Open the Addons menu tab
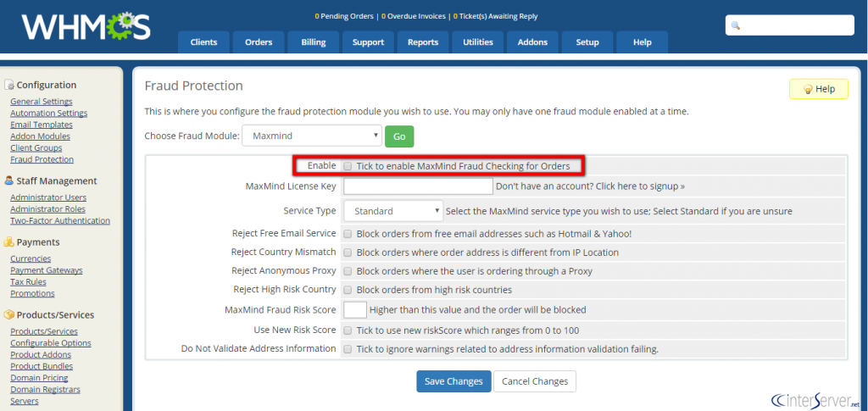 click(532, 42)
